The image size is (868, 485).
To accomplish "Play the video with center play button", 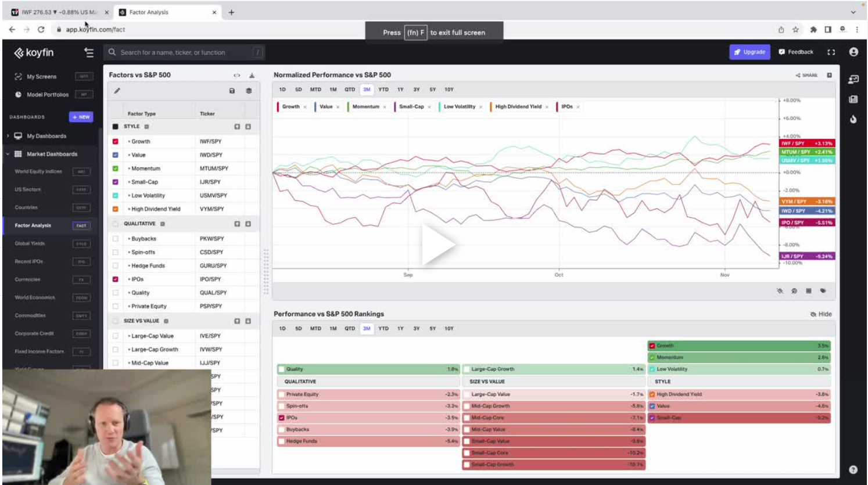I will pos(437,246).
